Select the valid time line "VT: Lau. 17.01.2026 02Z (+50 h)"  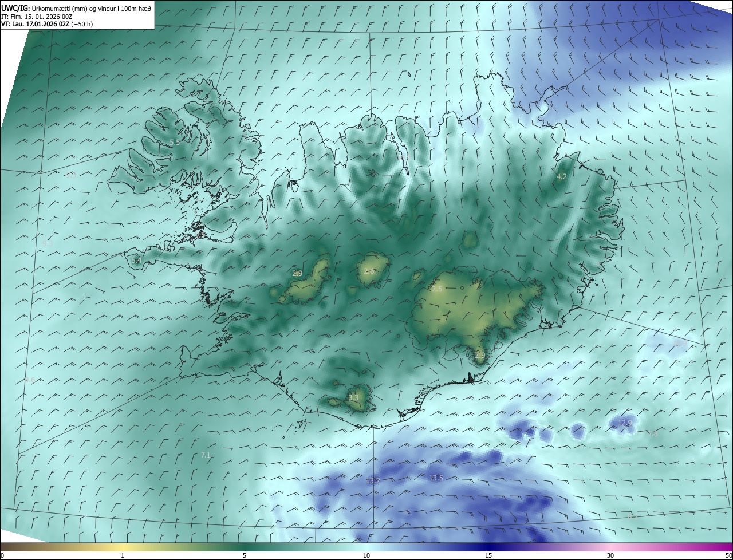coord(47,24)
